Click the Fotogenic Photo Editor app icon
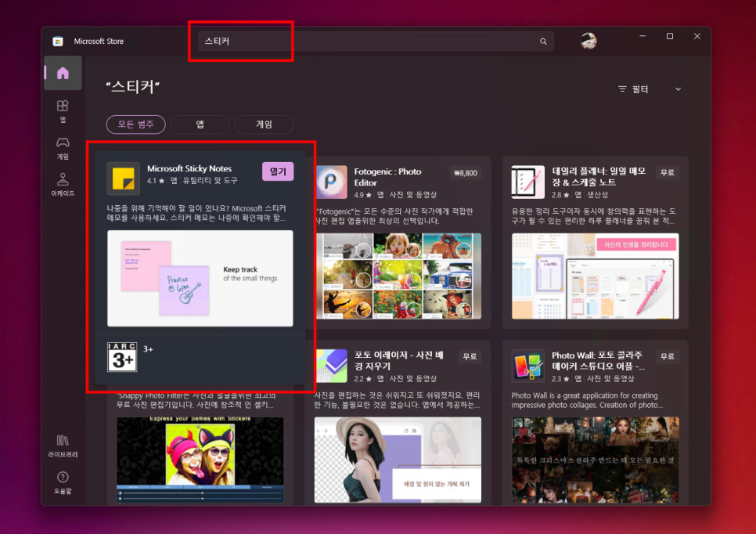Image resolution: width=756 pixels, height=534 pixels. click(331, 182)
